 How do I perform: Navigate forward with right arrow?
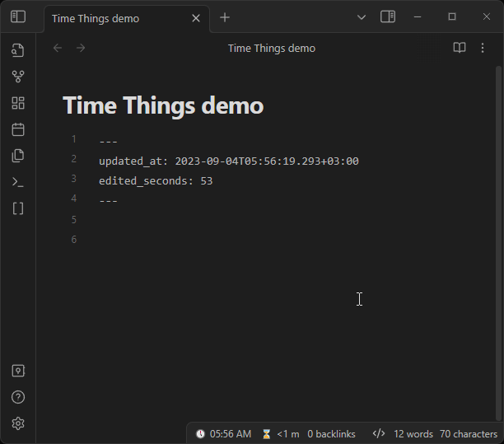(81, 48)
